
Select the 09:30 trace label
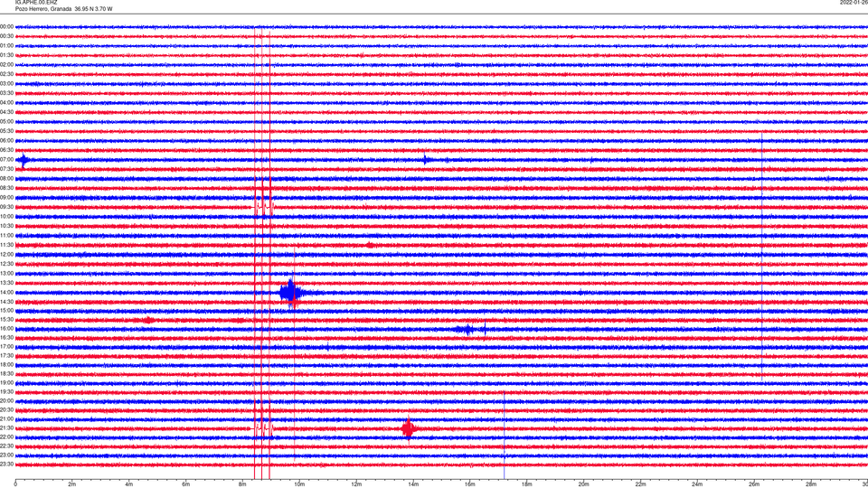7,207
